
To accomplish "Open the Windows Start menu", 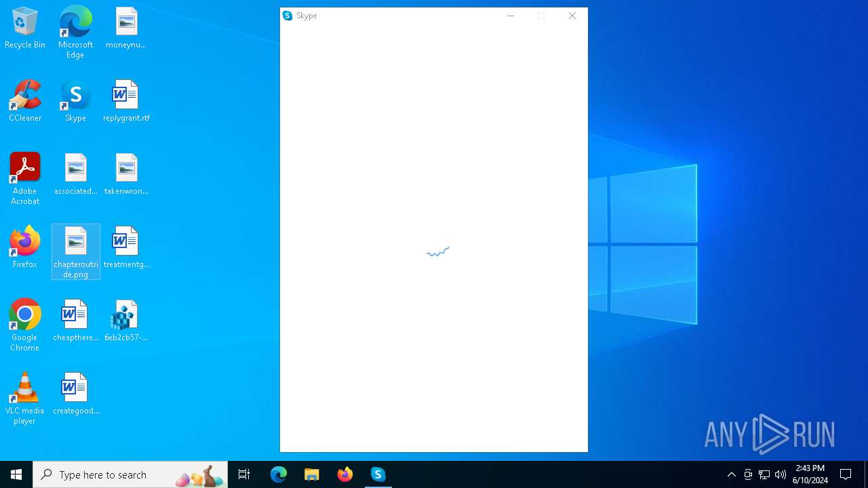I will (16, 474).
